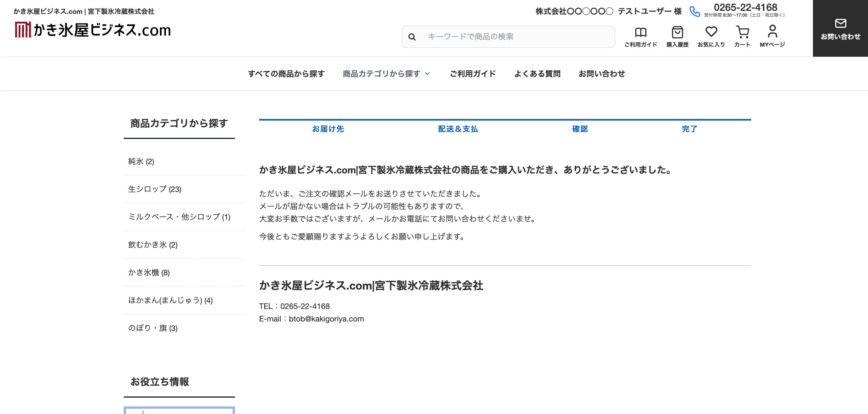Click the phone icon near number
868x414 pixels.
tap(695, 12)
